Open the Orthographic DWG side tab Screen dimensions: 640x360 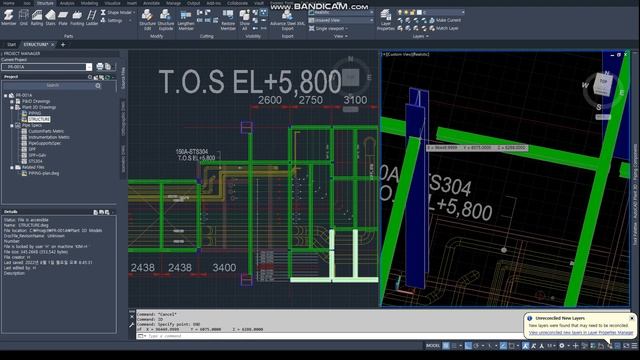123,118
